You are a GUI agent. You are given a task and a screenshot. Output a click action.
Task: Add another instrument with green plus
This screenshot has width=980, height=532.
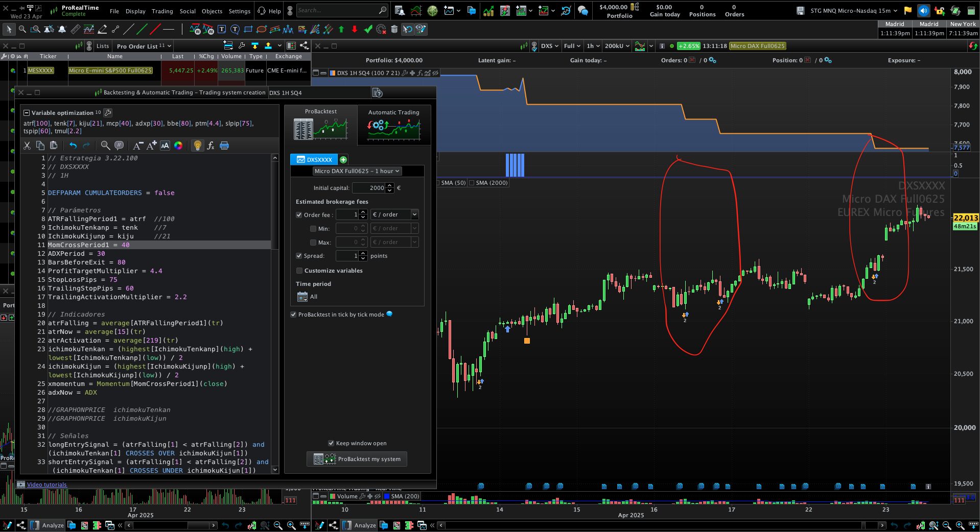point(343,160)
